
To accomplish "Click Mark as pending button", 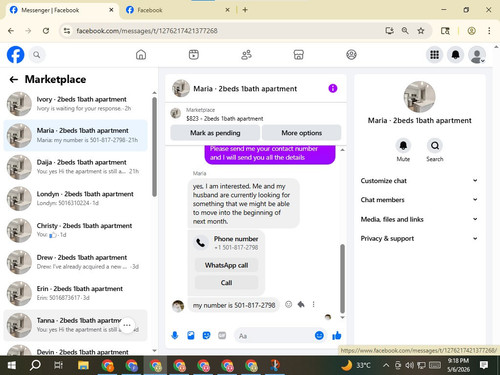I will pyautogui.click(x=215, y=133).
